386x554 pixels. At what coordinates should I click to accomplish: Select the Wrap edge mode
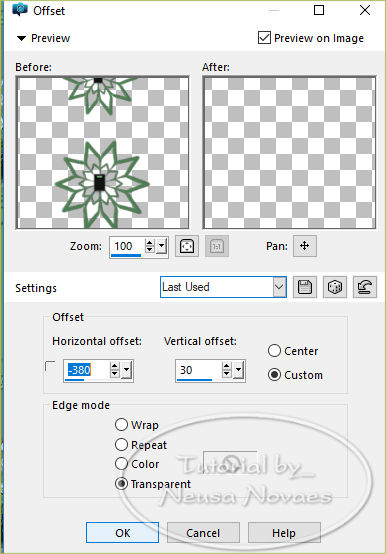(x=121, y=424)
